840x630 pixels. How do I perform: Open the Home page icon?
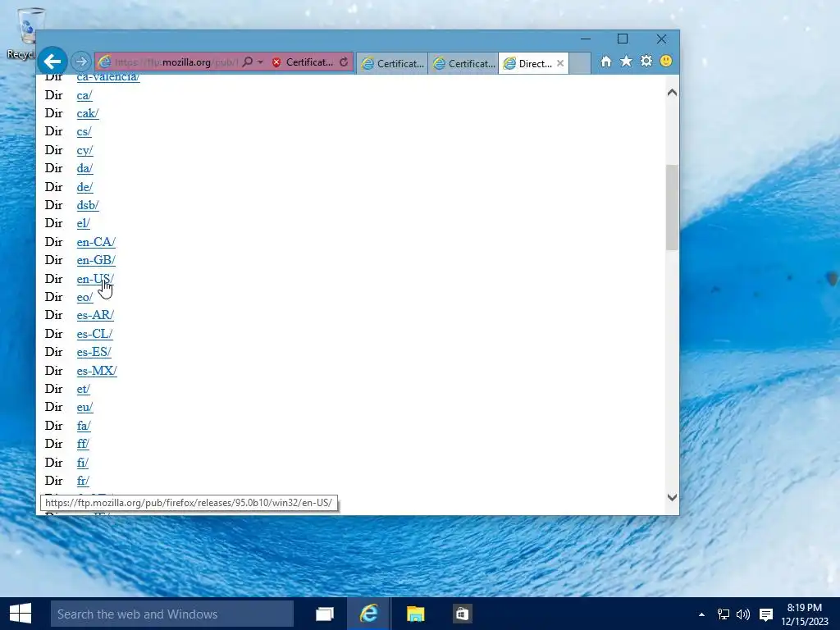pos(606,62)
